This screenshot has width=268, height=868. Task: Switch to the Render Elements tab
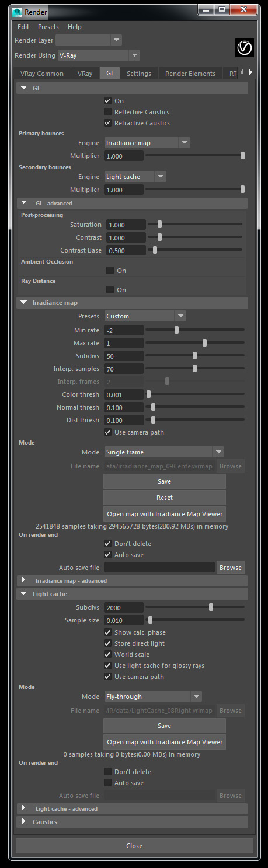coord(190,73)
